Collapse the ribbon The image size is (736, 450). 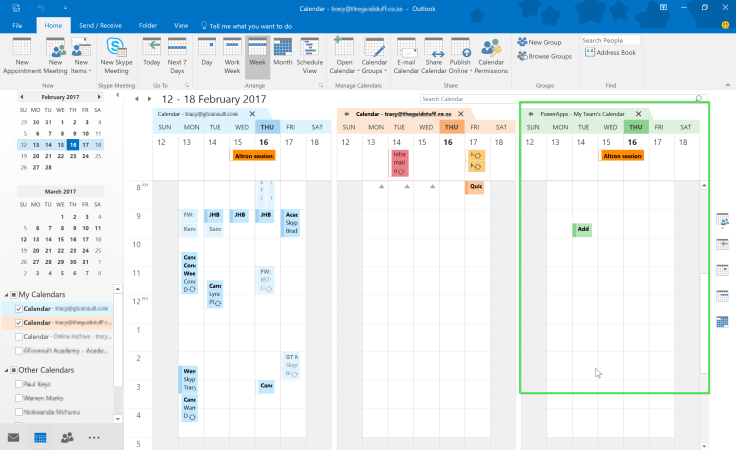coord(728,85)
